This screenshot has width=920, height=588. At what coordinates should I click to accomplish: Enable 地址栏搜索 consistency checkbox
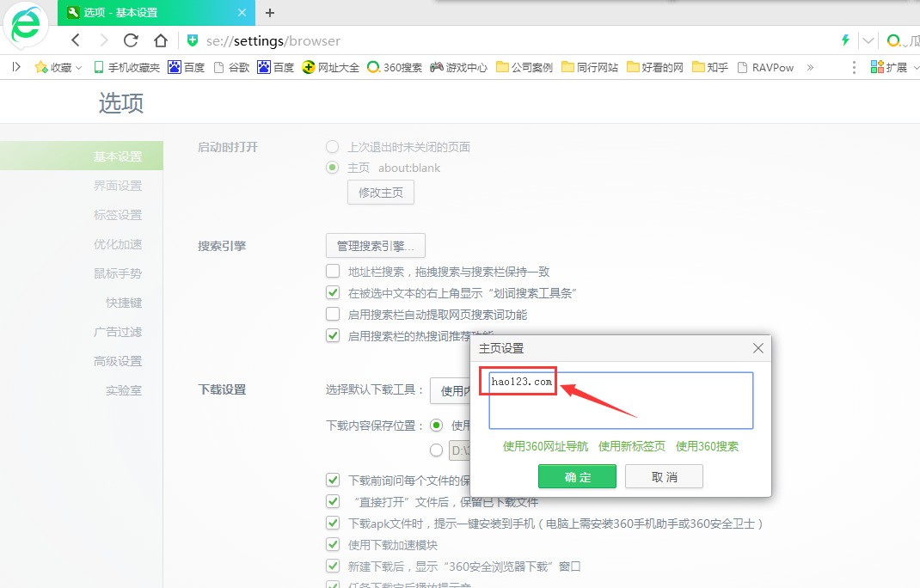tap(333, 271)
